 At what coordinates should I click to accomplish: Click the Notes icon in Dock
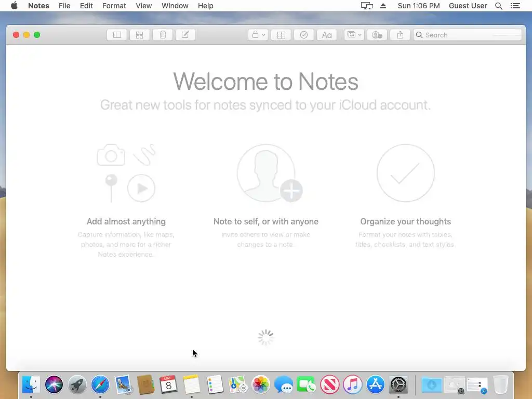(x=192, y=385)
